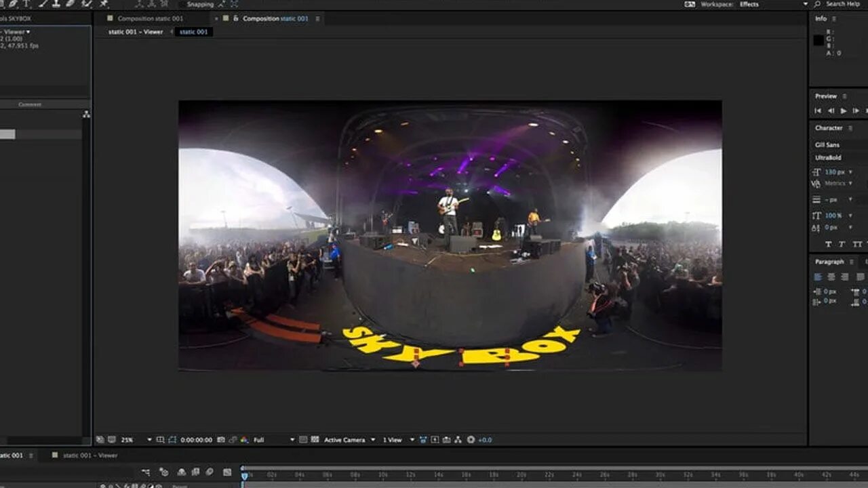This screenshot has width=868, height=488.
Task: Toggle Faux Italic text style
Action: 843,244
